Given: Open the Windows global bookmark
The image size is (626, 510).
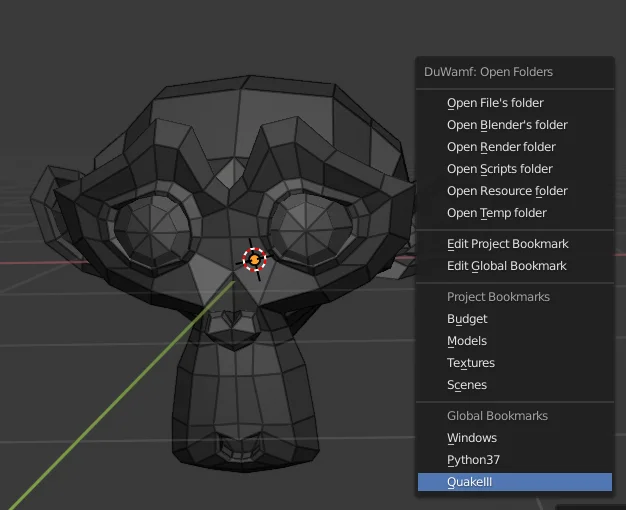Looking at the screenshot, I should (x=515, y=438).
